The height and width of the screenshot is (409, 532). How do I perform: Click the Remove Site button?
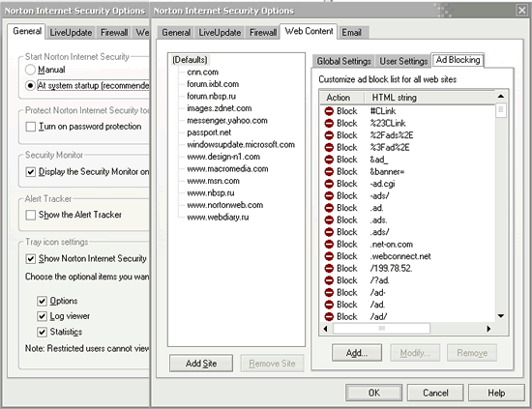click(x=272, y=364)
